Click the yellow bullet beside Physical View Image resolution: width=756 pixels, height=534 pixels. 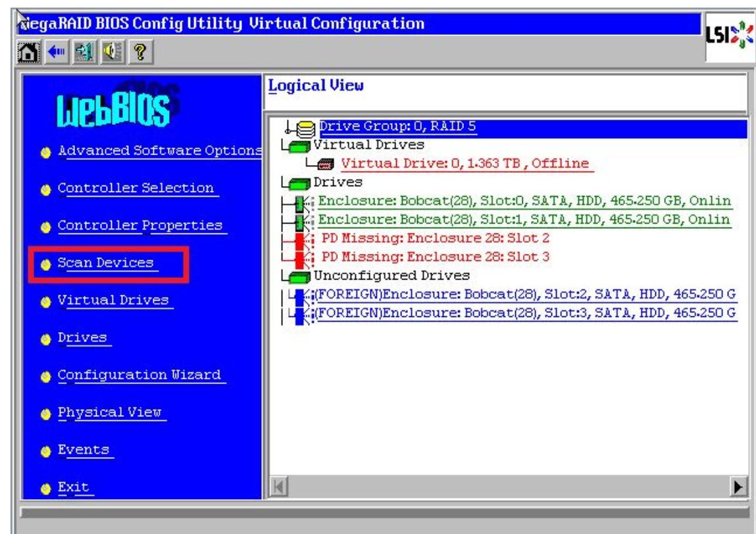tap(46, 414)
